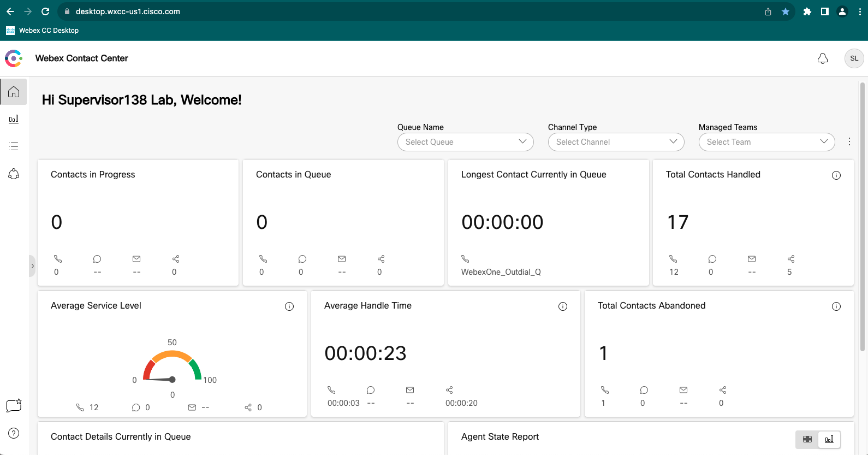Viewport: 868px width, 455px height.
Task: Select the Webex CC Desktop bookmark
Action: 43,31
